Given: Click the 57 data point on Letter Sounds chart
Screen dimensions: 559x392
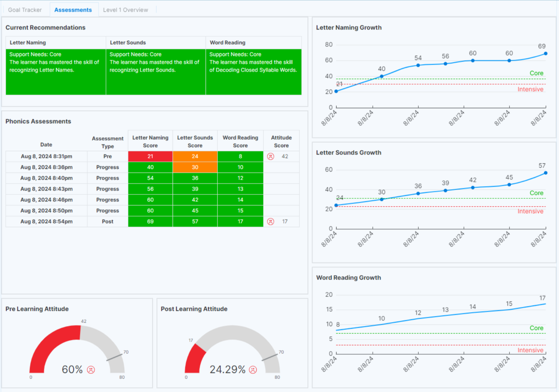Looking at the screenshot, I should [x=545, y=173].
